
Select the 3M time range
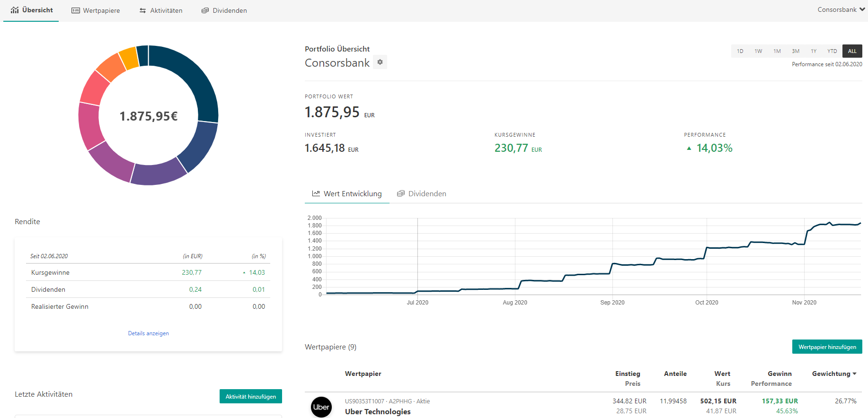796,51
